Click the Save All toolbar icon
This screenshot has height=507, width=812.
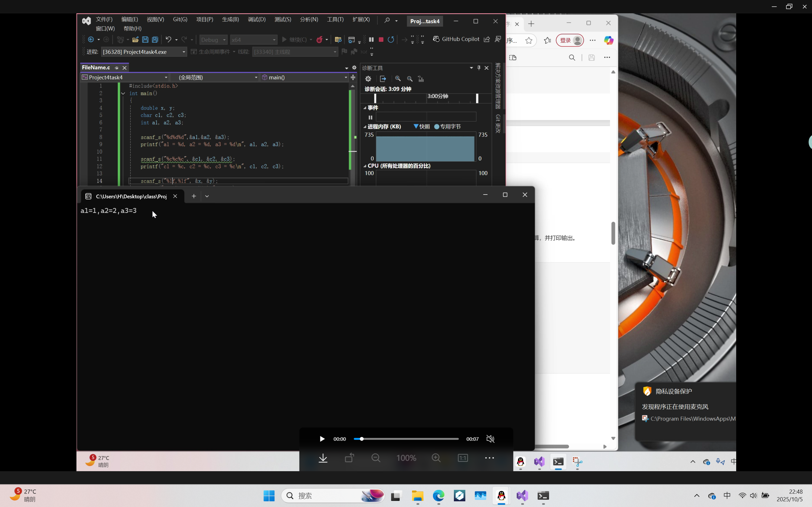tap(155, 40)
